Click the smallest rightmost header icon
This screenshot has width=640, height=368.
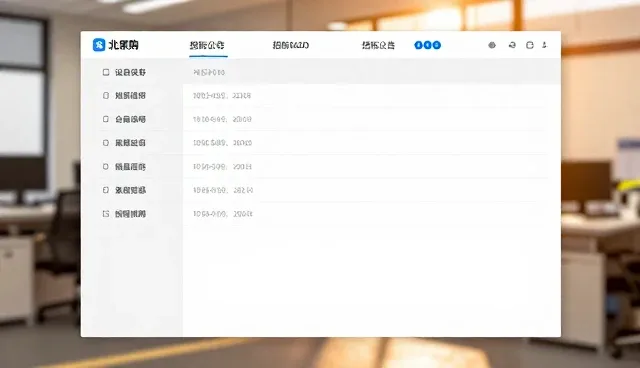[544, 45]
